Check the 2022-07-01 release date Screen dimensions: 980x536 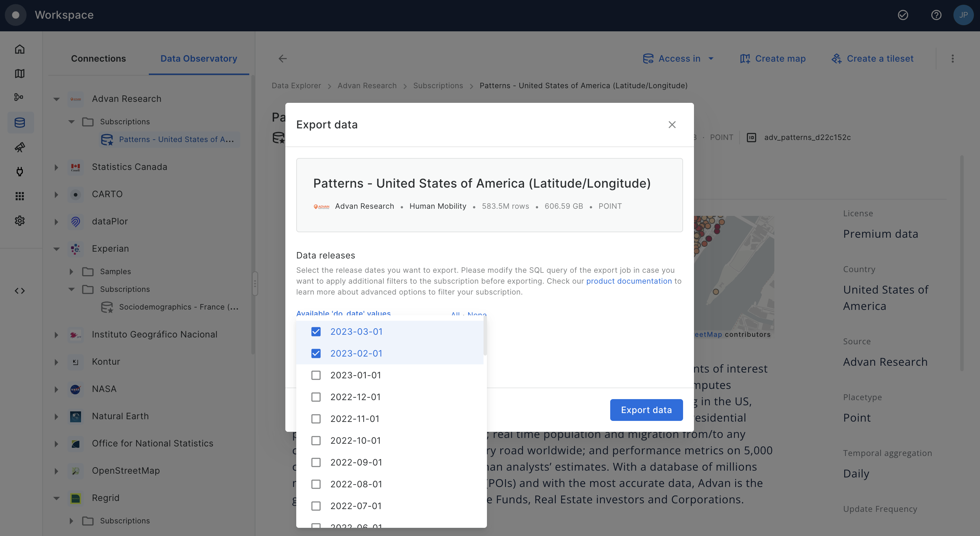[316, 506]
